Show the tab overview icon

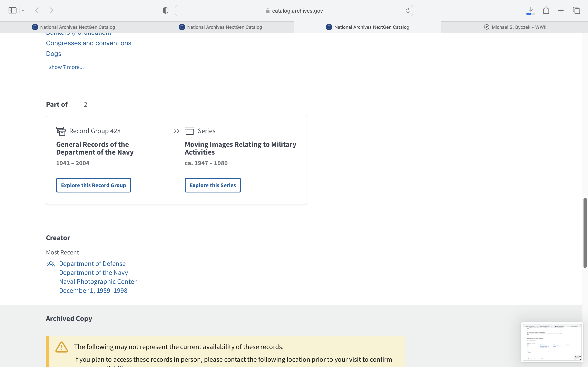coord(576,10)
